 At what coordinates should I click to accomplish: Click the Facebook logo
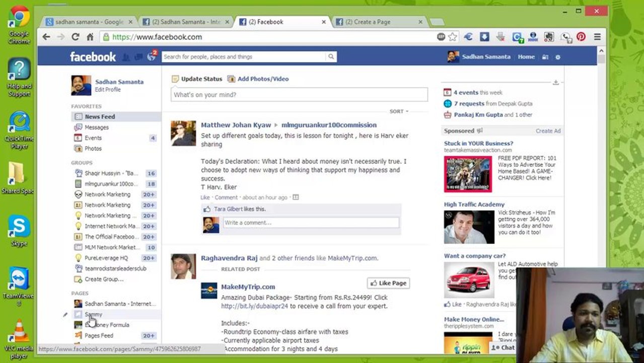[93, 57]
